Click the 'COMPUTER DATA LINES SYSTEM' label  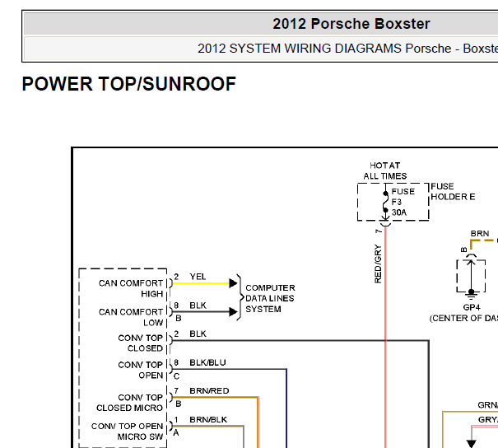click(x=270, y=298)
